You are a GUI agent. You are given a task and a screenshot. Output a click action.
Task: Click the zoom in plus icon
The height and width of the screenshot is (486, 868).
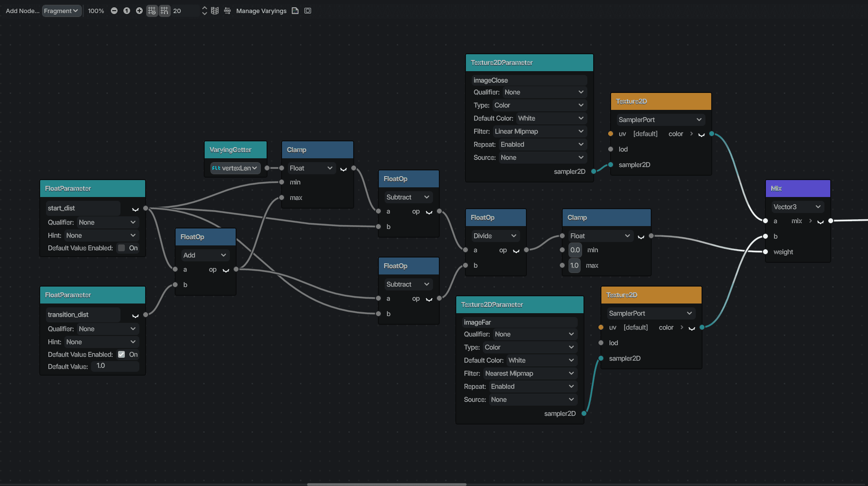[x=139, y=11]
